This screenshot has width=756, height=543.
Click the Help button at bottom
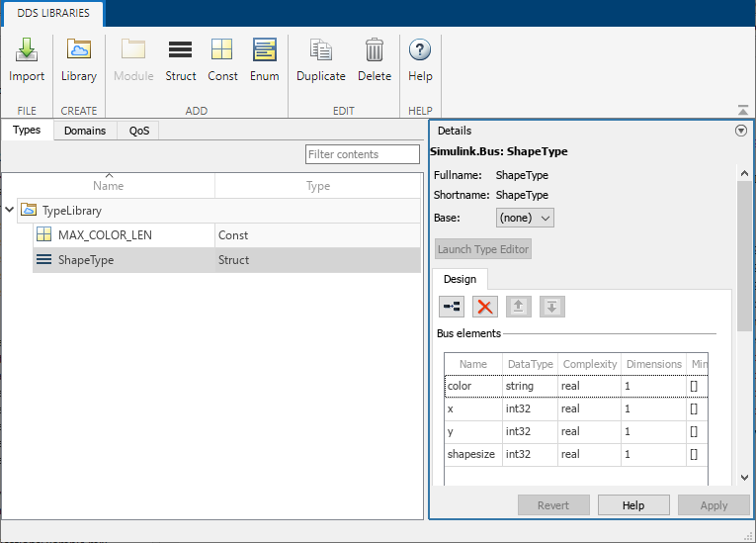[x=633, y=505]
